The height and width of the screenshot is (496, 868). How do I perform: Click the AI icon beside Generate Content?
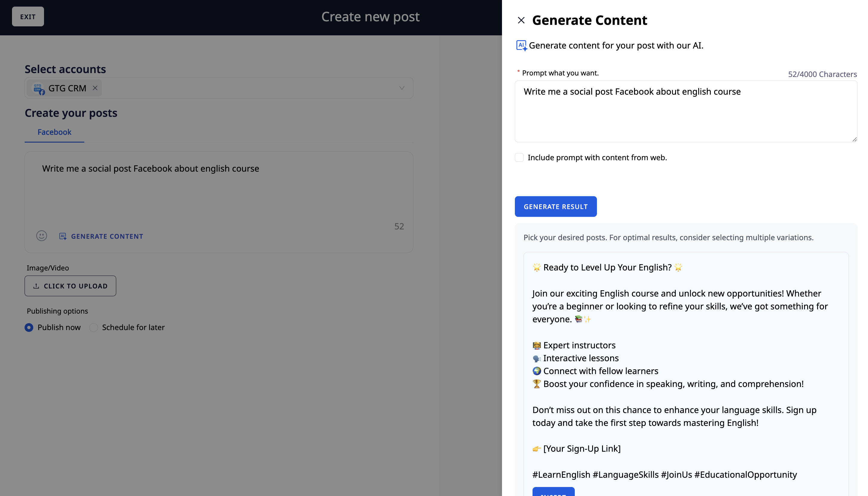(x=63, y=236)
